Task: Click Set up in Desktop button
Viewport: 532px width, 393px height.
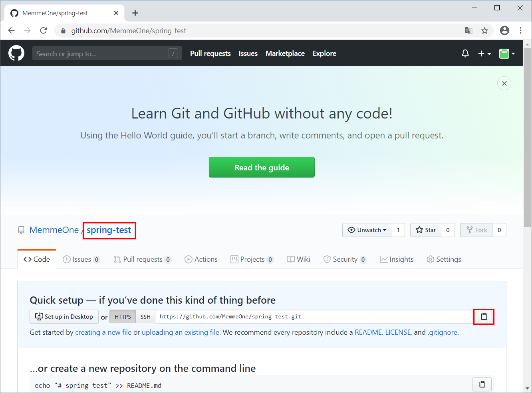Action: 64,316
